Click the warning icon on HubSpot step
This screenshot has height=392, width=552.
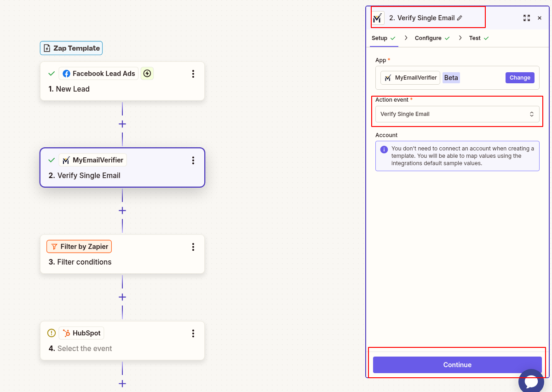(51, 333)
